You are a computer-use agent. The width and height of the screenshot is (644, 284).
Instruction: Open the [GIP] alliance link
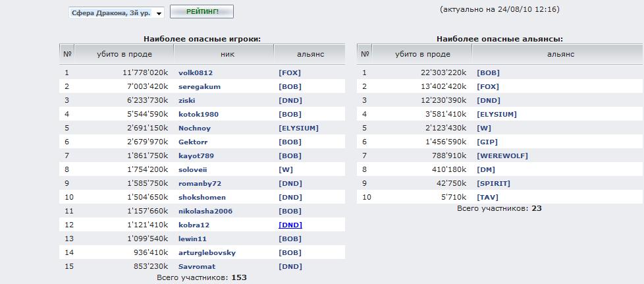pos(487,142)
